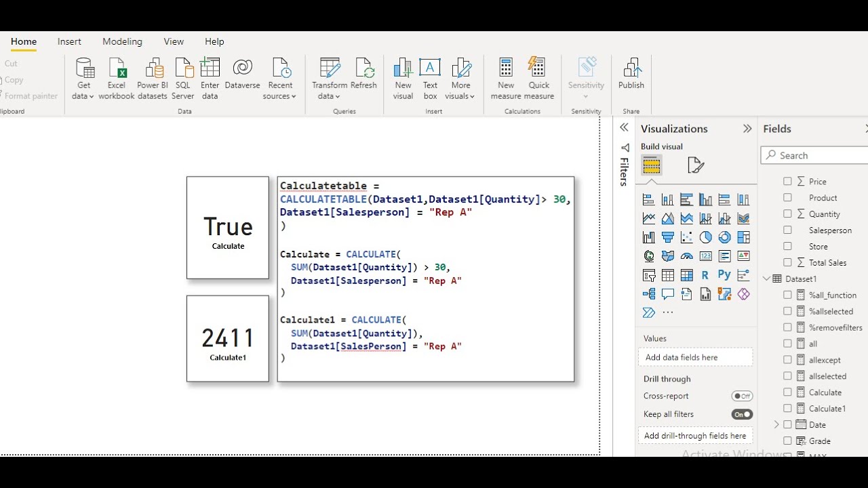Open Recent sources dropdown
The width and height of the screenshot is (868, 488).
pyautogui.click(x=280, y=79)
